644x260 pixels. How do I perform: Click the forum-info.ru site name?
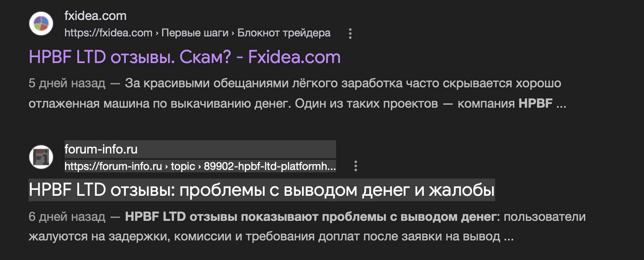(x=101, y=149)
